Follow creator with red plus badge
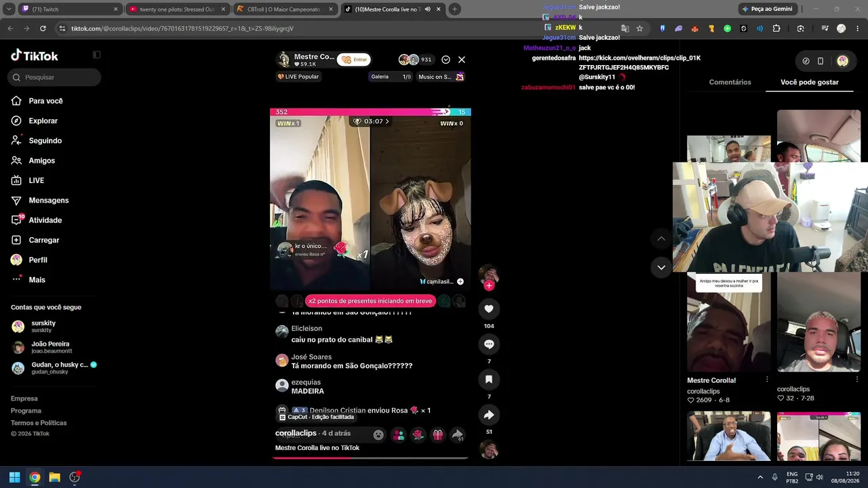The width and height of the screenshot is (868, 488). pyautogui.click(x=489, y=285)
